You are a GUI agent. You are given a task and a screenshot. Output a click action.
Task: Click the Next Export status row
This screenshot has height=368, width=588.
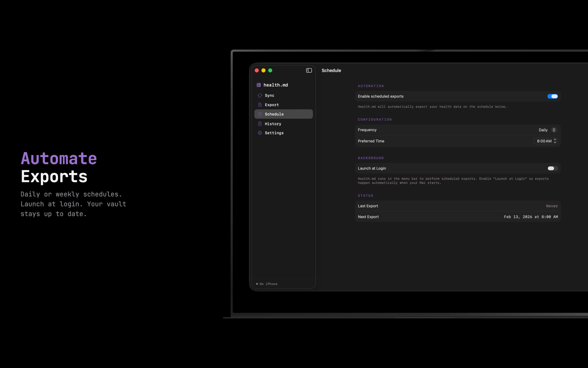[457, 217]
